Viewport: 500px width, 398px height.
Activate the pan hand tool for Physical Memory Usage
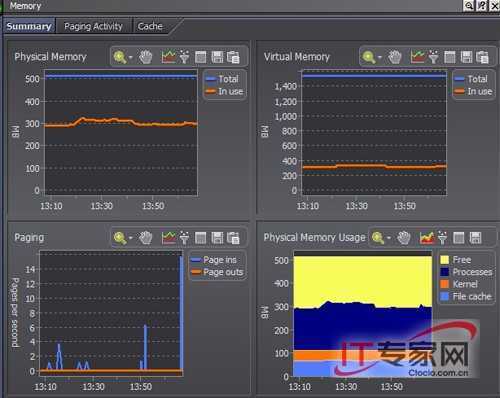[x=404, y=238]
